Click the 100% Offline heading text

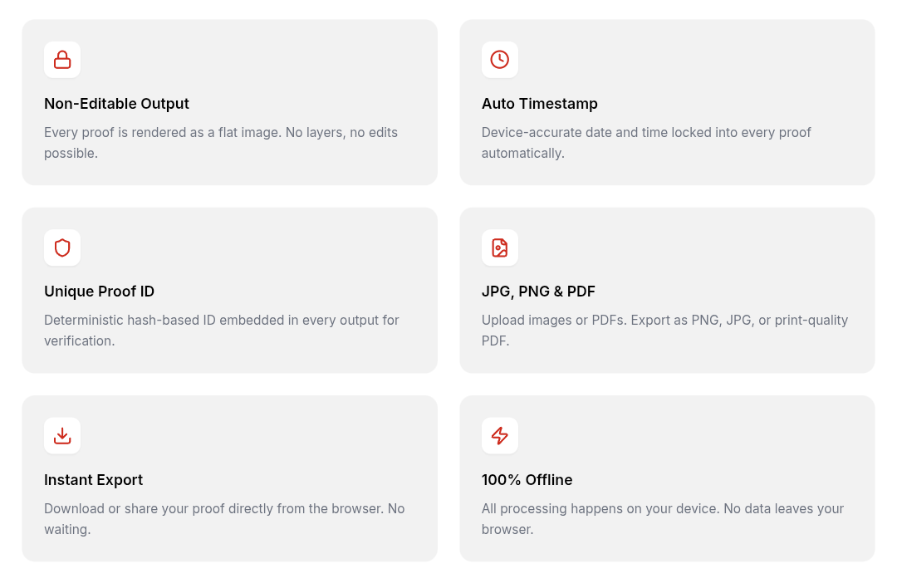point(527,480)
